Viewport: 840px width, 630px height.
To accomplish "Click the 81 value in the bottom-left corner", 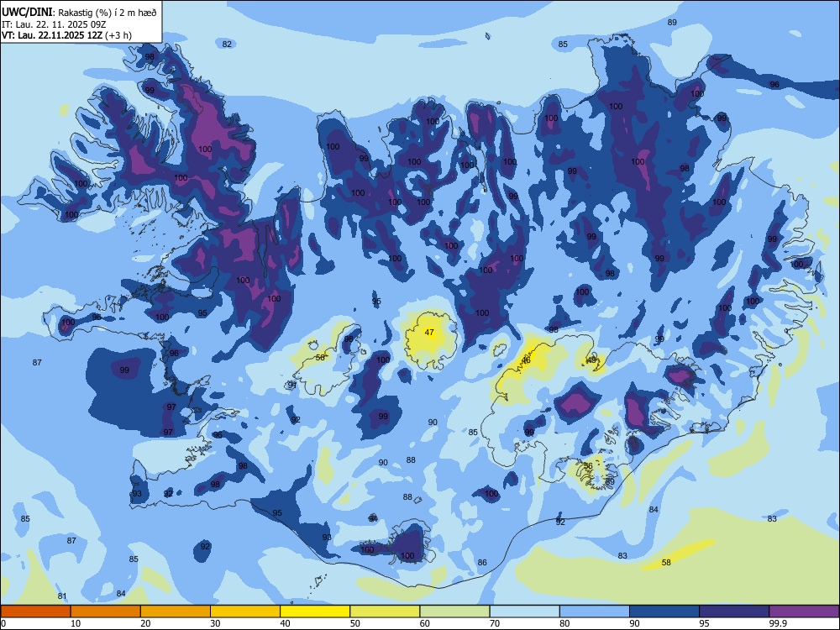I will 62,596.
